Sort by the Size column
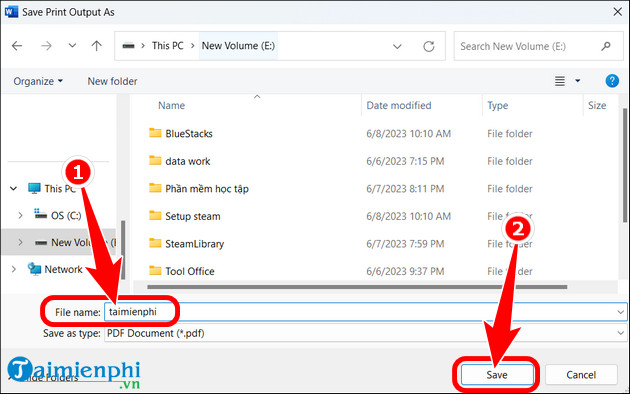Screen dimensions: 630x394 [597, 106]
